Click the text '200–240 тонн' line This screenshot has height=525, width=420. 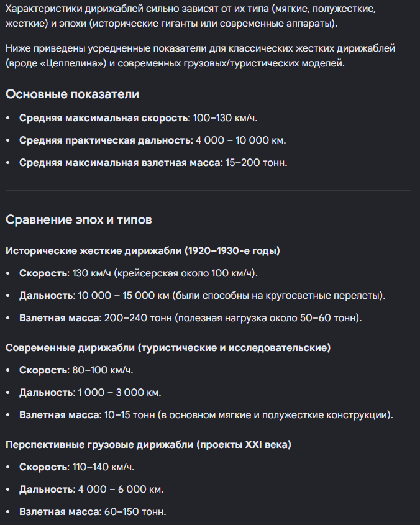[191, 317]
